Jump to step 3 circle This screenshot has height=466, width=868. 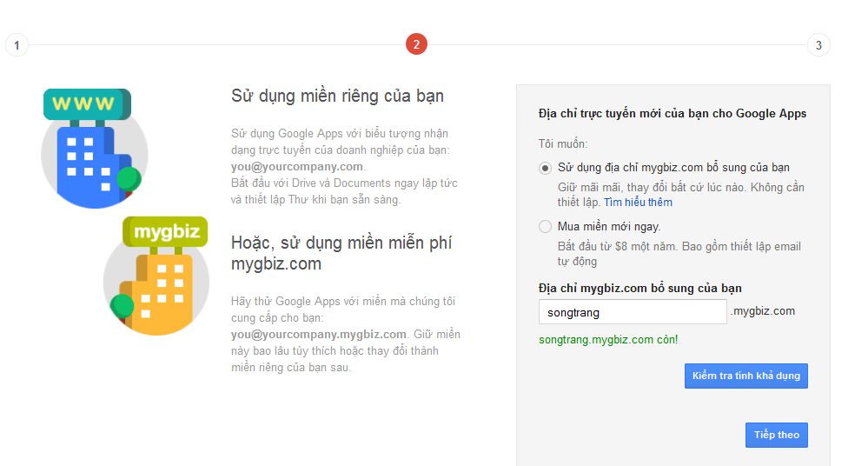(x=818, y=44)
